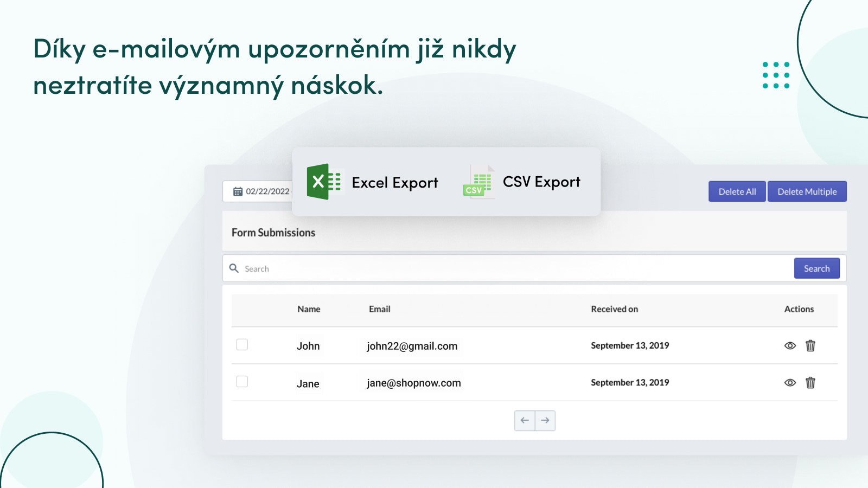Click the Delete All button

tap(737, 191)
